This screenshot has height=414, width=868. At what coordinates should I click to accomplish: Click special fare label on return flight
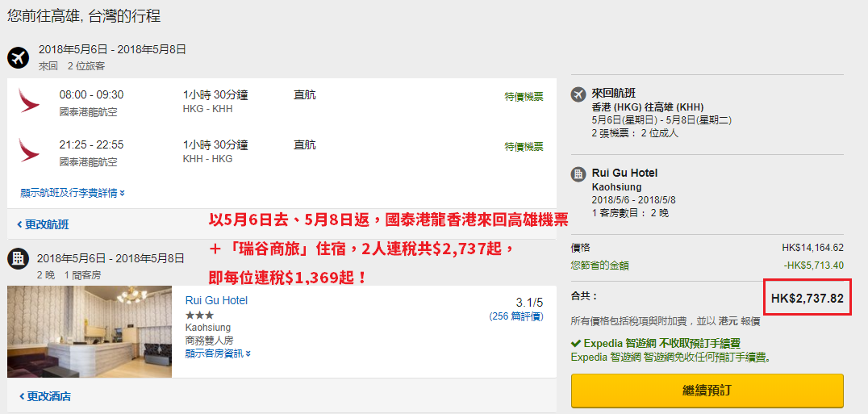coord(524,146)
